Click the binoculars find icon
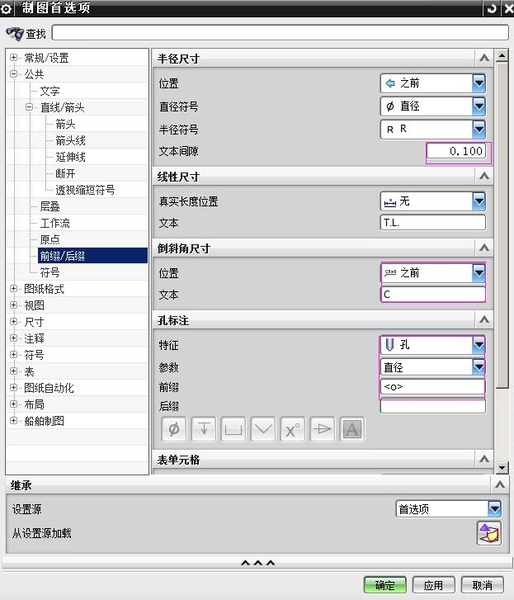This screenshot has height=600, width=514. click(15, 34)
